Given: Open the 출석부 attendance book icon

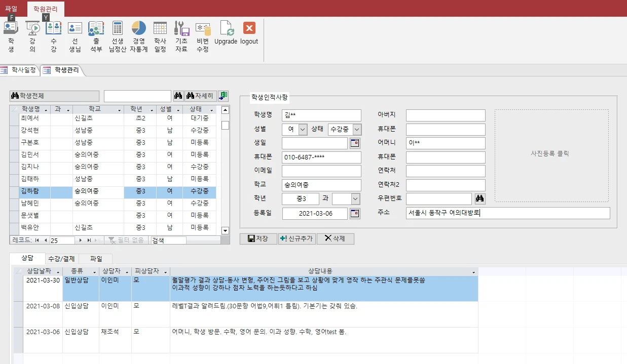Looking at the screenshot, I should click(96, 35).
